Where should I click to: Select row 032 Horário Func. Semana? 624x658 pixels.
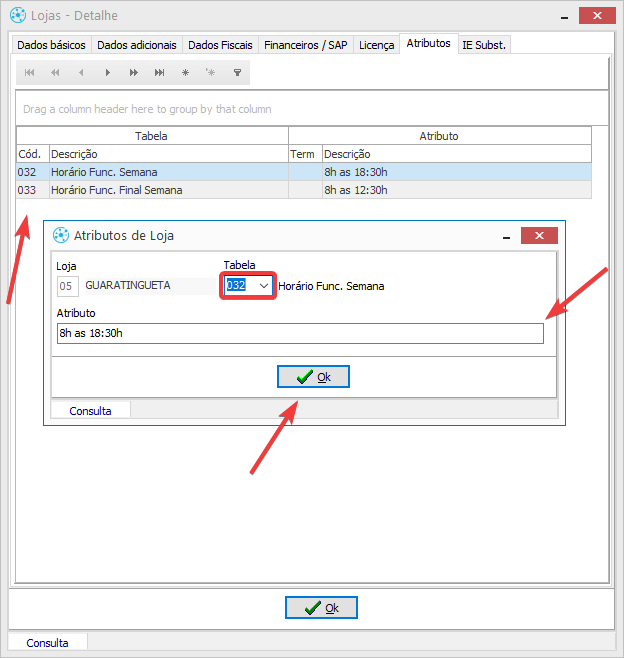tap(104, 172)
